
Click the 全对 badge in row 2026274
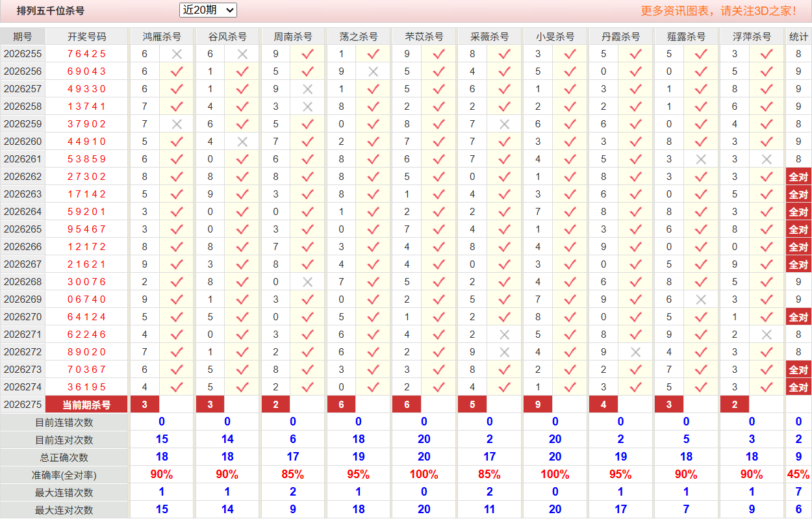[x=798, y=387]
